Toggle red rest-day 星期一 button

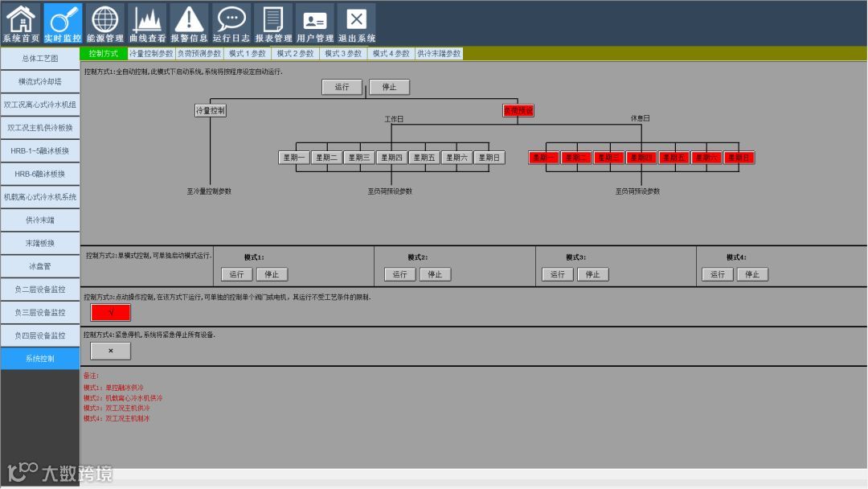(x=543, y=158)
